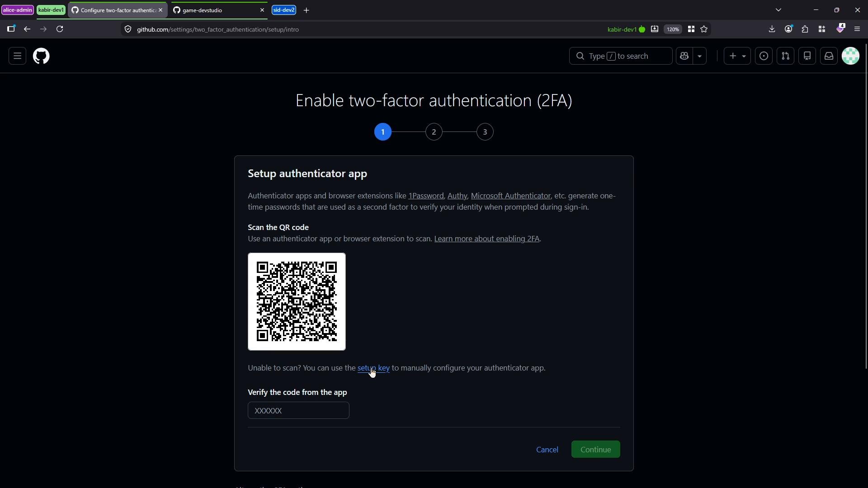Bookmark this page with the star icon
This screenshot has width=868, height=488.
(x=704, y=29)
